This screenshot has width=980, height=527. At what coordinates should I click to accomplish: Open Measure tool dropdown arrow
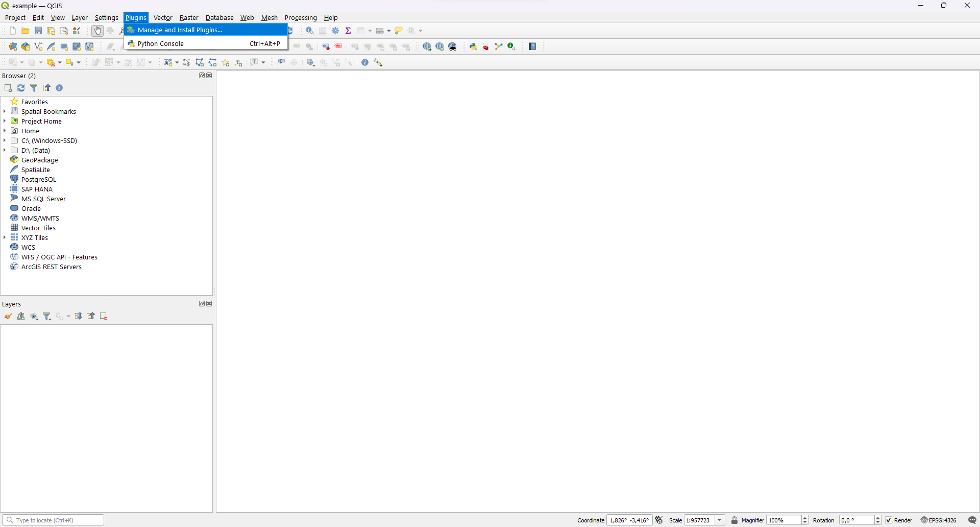click(389, 31)
